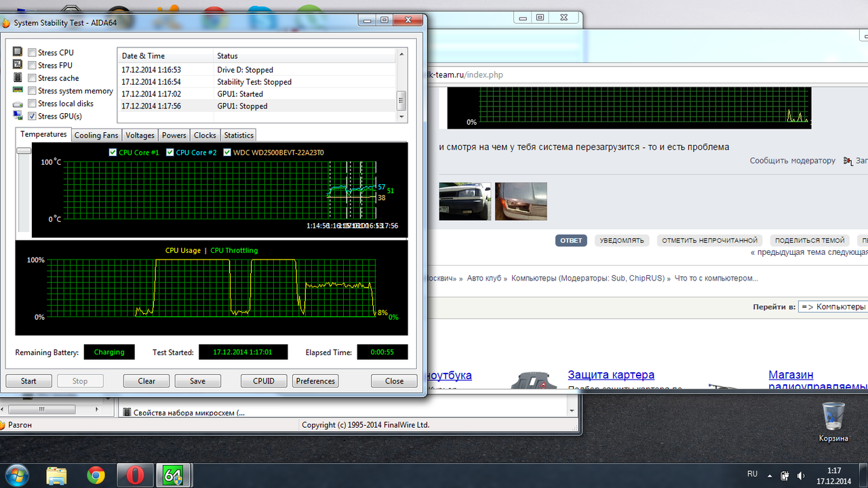Screen dimensions: 868x488
Task: Click the browser address bar URL
Action: click(x=464, y=75)
